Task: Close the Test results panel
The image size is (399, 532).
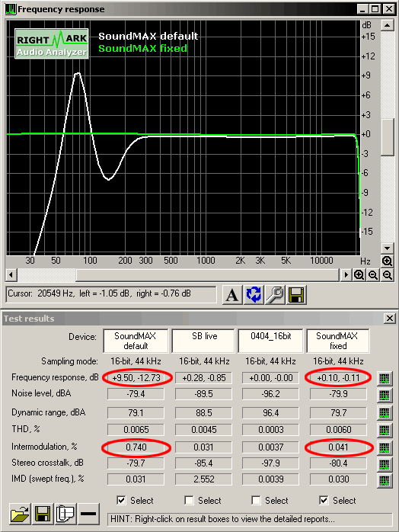Action: tap(390, 319)
